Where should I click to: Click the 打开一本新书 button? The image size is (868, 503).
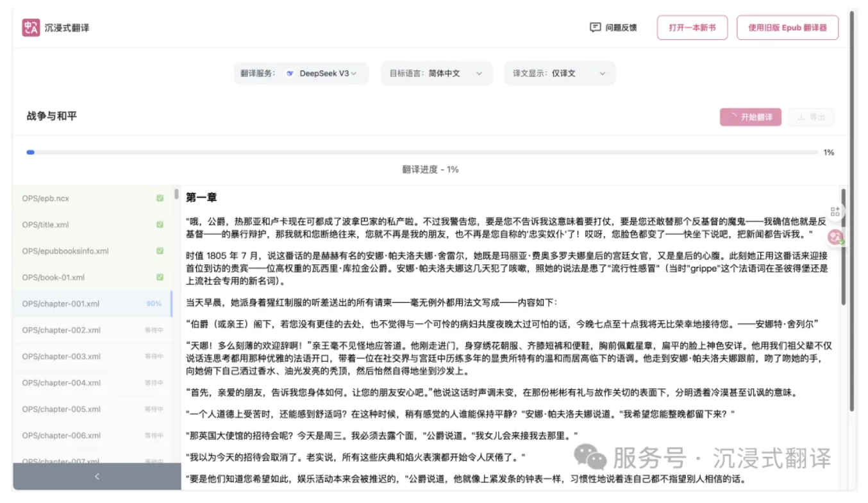tap(692, 28)
